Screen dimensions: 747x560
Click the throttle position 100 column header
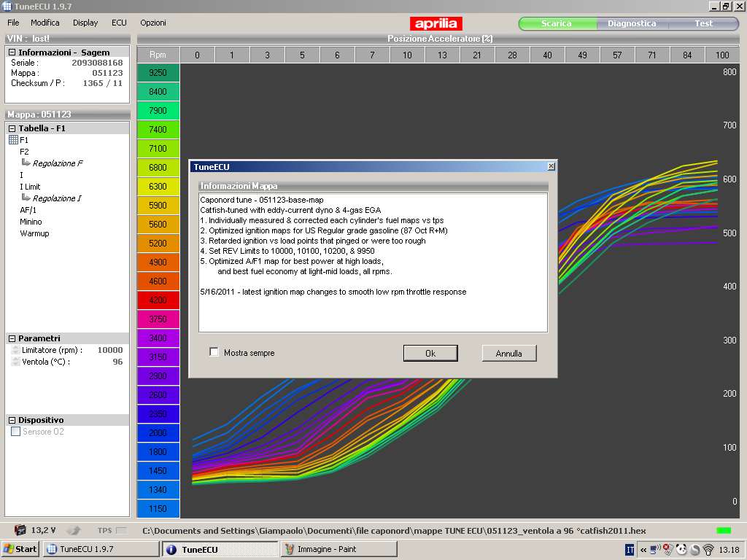click(x=722, y=55)
